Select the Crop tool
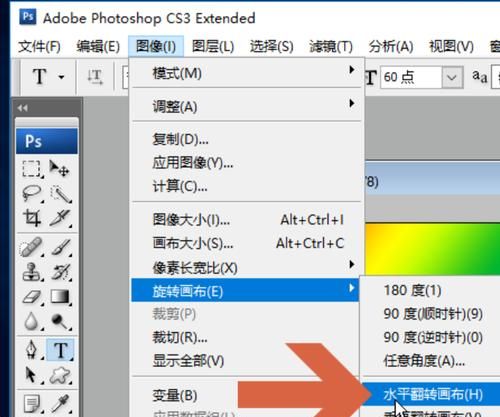Screen dimensions: 500x417 [32, 218]
